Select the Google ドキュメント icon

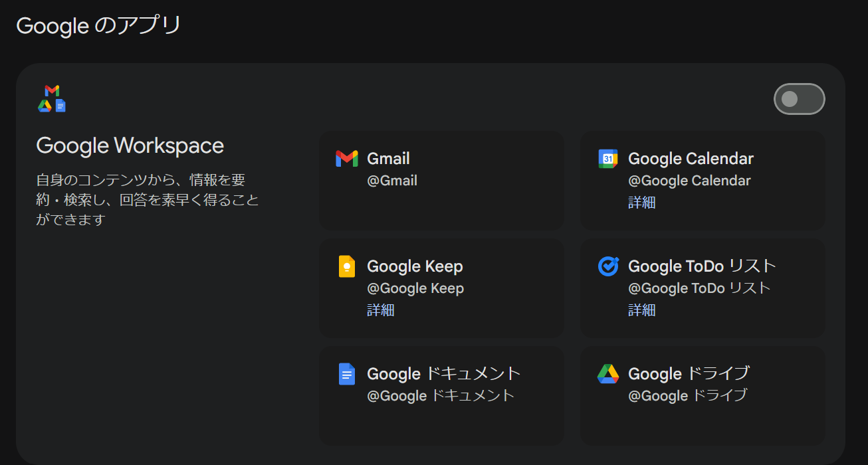pos(347,373)
